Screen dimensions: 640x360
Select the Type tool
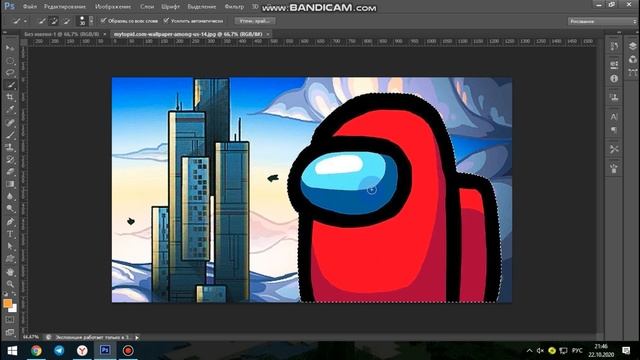click(10, 234)
